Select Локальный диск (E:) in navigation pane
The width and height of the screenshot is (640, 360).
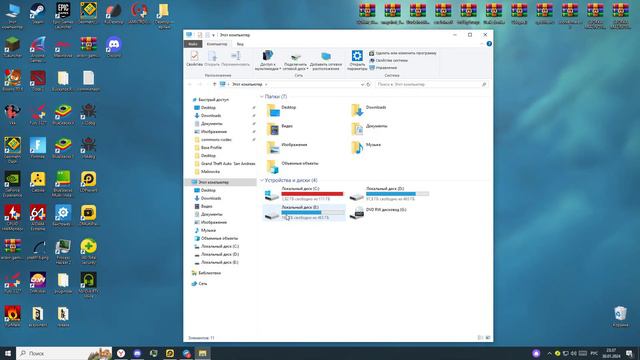tap(220, 262)
